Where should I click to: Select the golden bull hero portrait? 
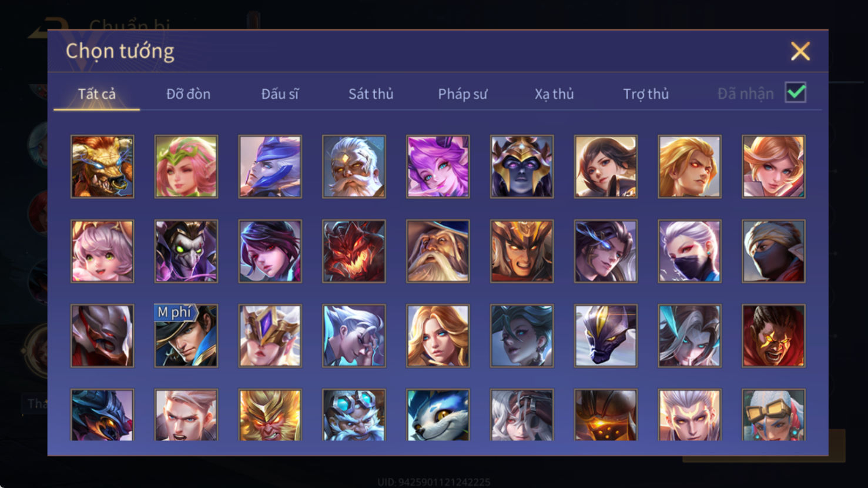pos(102,166)
